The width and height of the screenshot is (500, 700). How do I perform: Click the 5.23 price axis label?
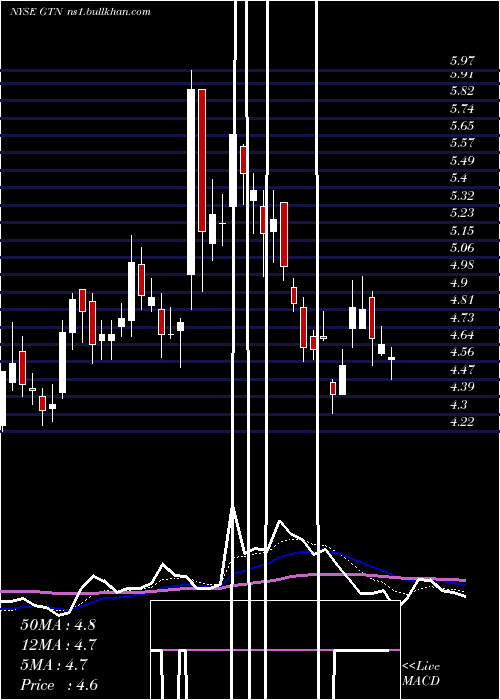(462, 213)
